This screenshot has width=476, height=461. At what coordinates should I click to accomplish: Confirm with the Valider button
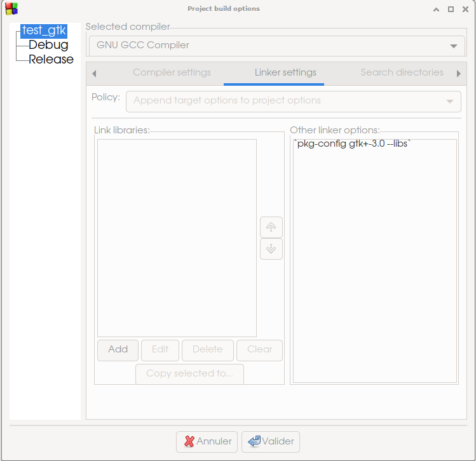click(x=271, y=442)
